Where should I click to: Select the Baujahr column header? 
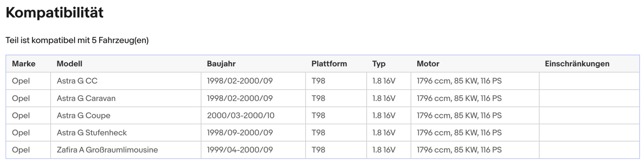point(221,64)
